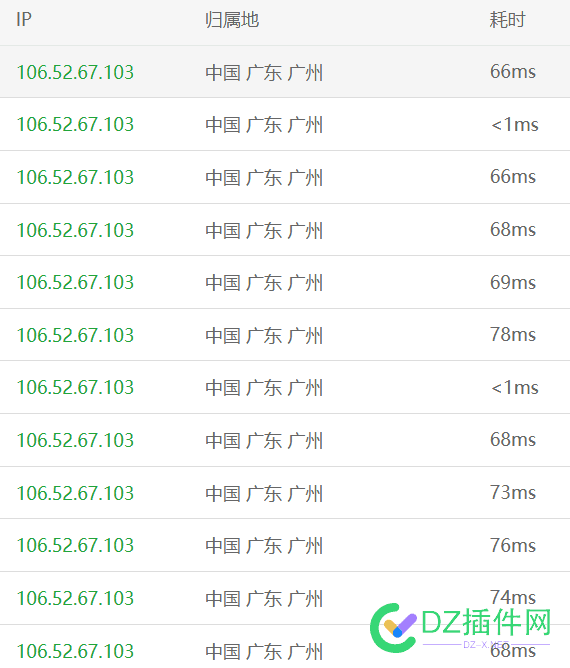570x668 pixels.
Task: Click 中国 广东 广州 in the 76ms row
Action: click(x=264, y=546)
